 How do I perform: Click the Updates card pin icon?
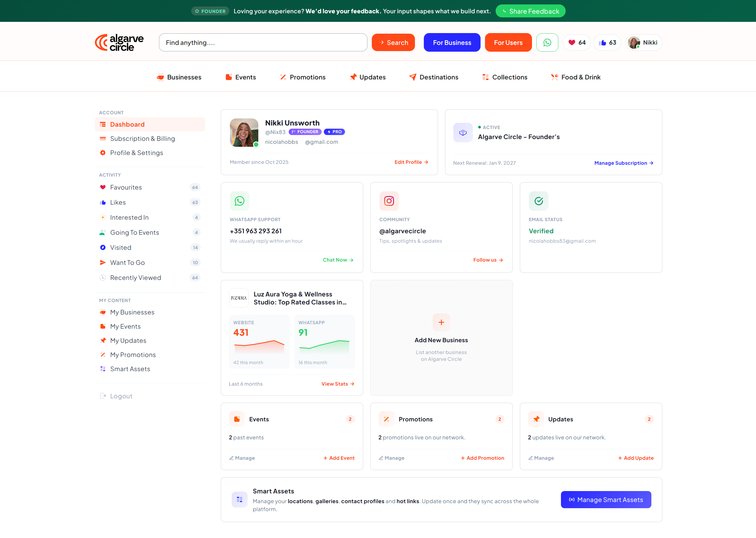coord(536,419)
